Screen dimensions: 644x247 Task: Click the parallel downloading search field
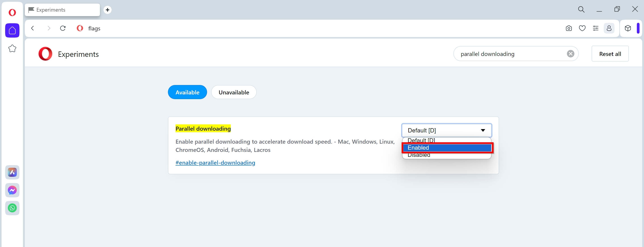[x=516, y=53]
